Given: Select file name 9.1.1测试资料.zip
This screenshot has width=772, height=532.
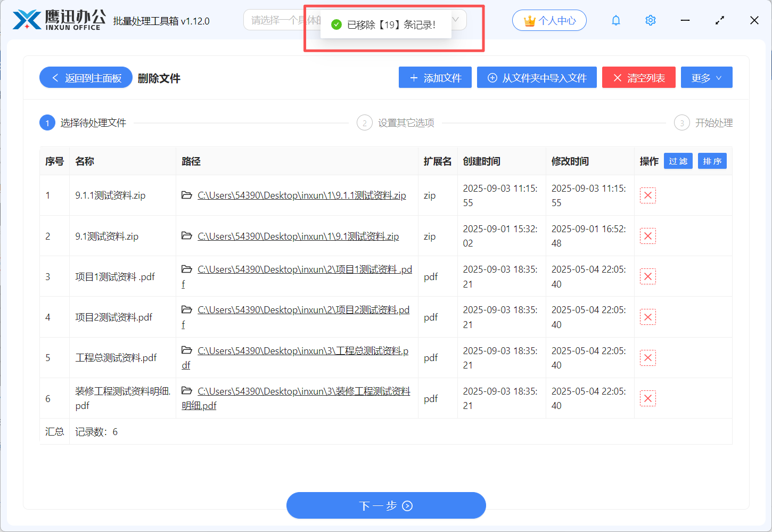Looking at the screenshot, I should [110, 195].
